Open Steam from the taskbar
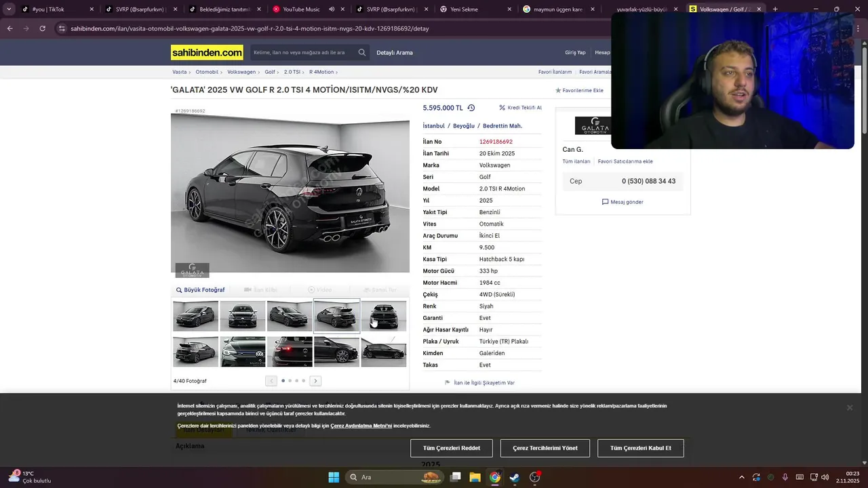The height and width of the screenshot is (488, 868). 515,477
